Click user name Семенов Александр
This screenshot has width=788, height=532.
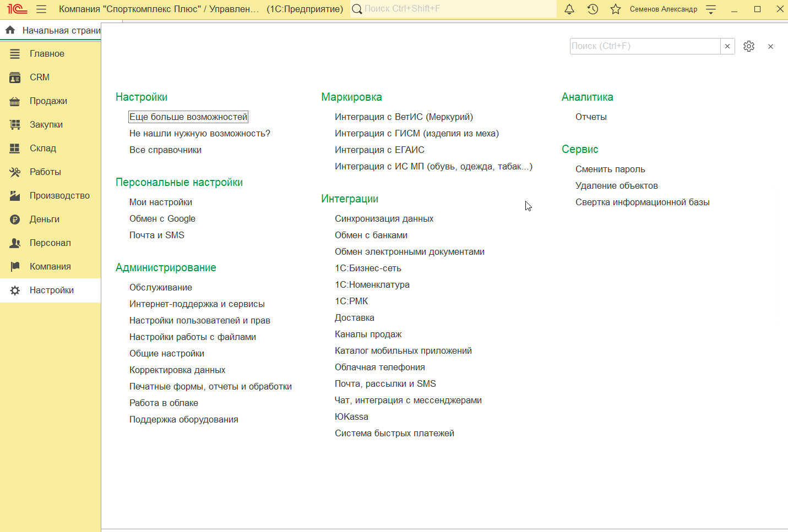[x=664, y=9]
